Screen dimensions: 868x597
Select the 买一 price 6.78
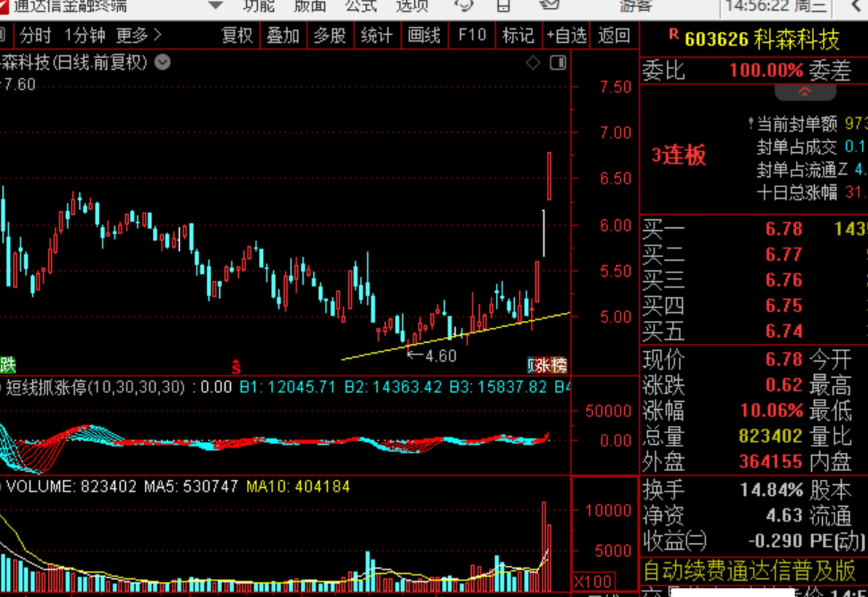(784, 229)
